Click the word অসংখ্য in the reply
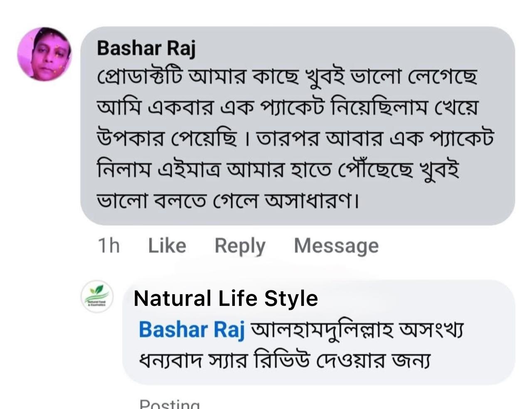532x409 pixels. 430,330
